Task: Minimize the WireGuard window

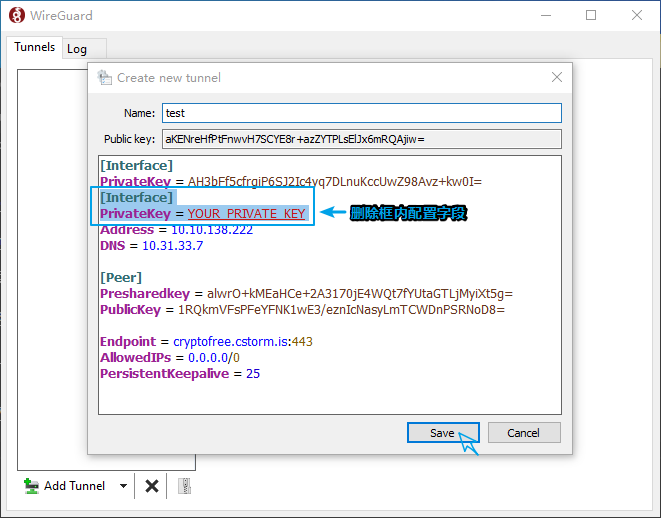Action: click(546, 16)
